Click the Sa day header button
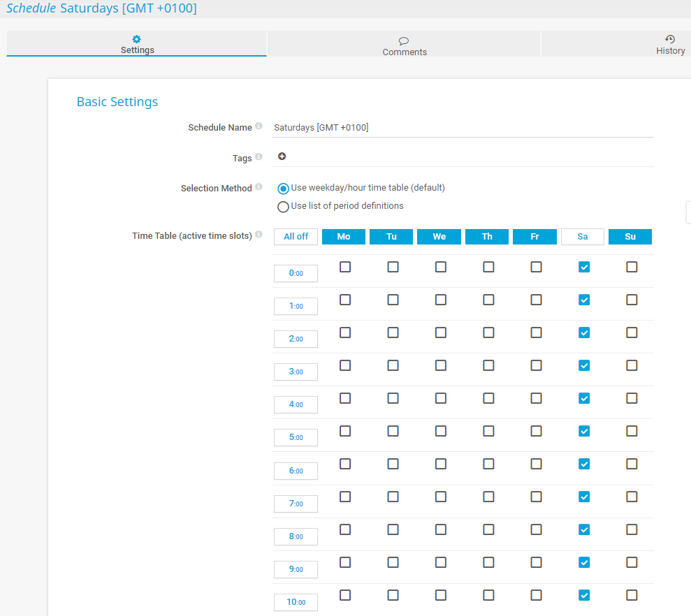Viewport: 691px width, 616px height. pos(582,237)
